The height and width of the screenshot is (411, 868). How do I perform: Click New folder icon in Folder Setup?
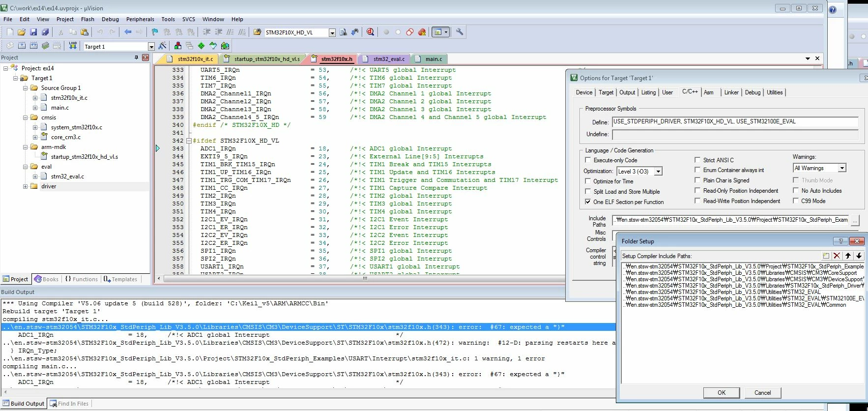tap(826, 256)
